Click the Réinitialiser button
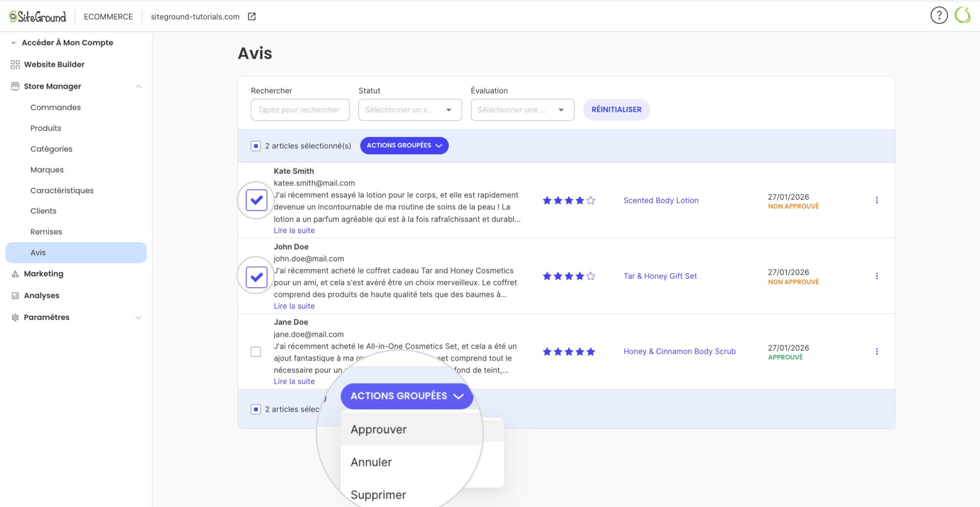The width and height of the screenshot is (980, 507). point(616,110)
